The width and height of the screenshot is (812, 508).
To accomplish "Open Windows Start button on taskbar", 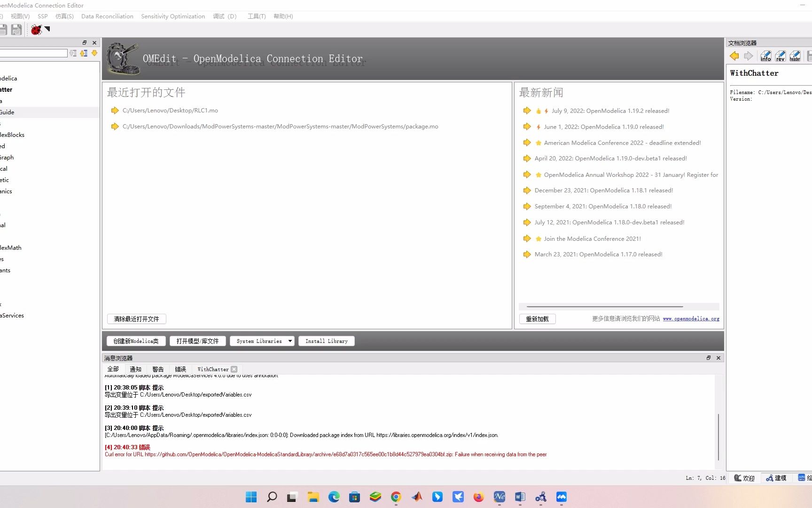I will click(x=251, y=497).
